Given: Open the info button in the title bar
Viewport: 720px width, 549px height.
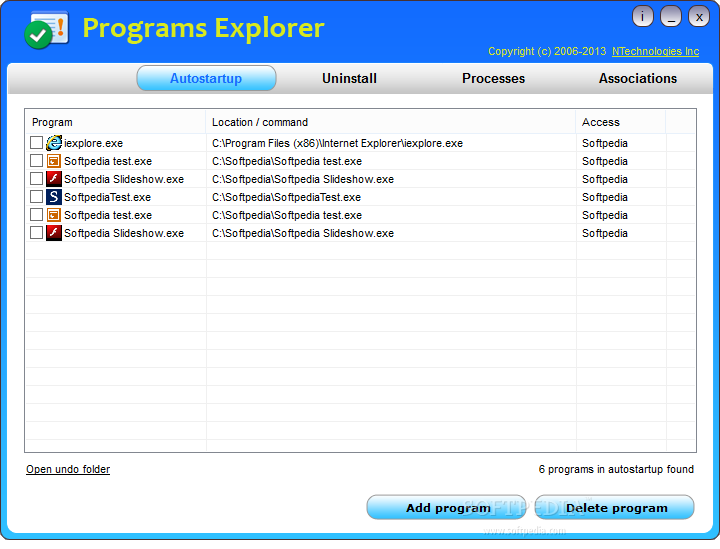Looking at the screenshot, I should 642,17.
